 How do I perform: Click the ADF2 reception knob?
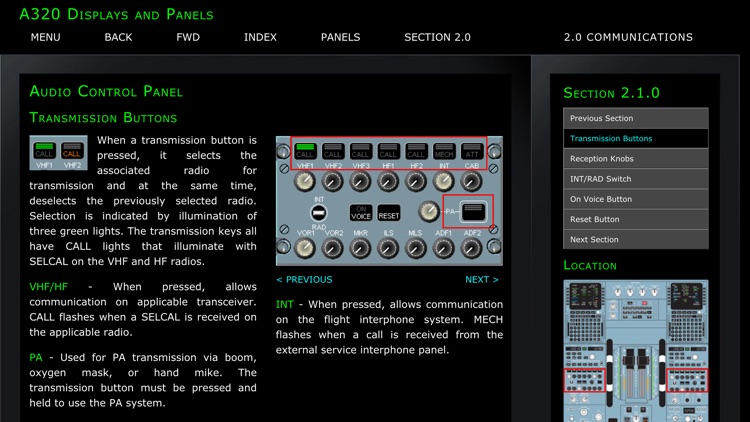tap(472, 248)
